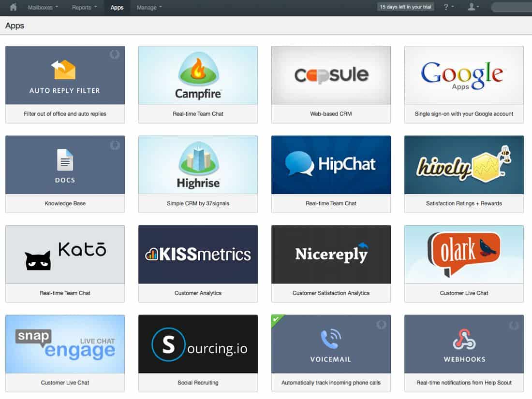Open the user account menu
532x399 pixels.
point(473,7)
